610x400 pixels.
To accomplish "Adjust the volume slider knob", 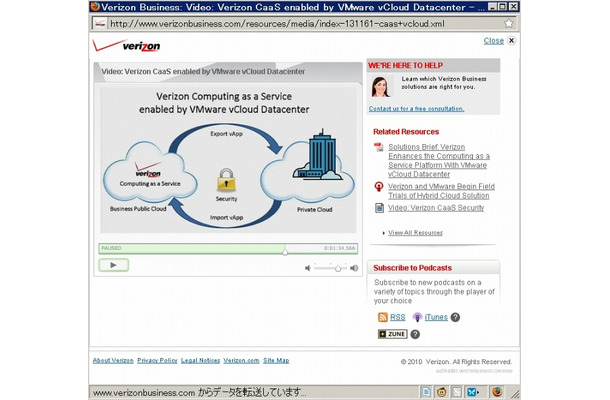I will 338,268.
